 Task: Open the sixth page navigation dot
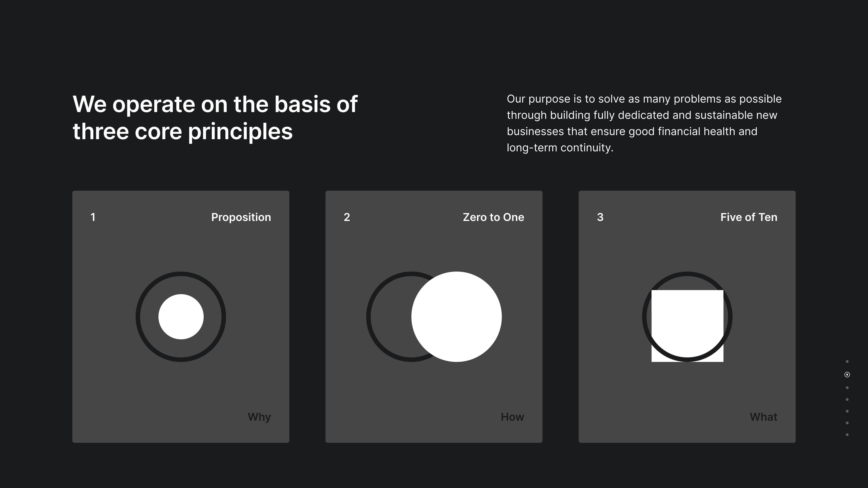(x=847, y=423)
